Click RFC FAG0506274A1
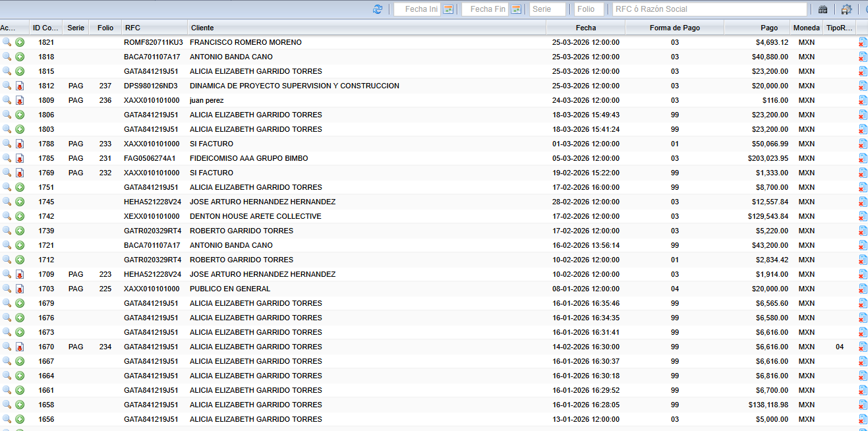868x431 pixels. 150,158
